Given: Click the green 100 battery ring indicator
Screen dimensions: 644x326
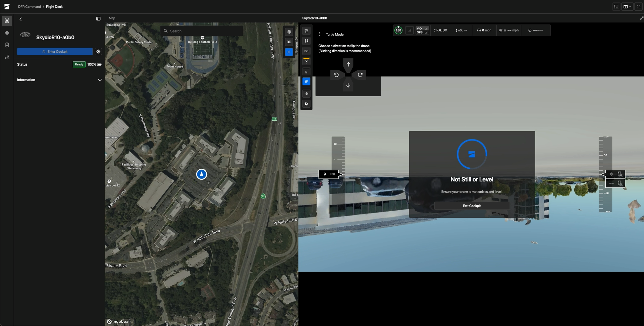Looking at the screenshot, I should coord(398,30).
